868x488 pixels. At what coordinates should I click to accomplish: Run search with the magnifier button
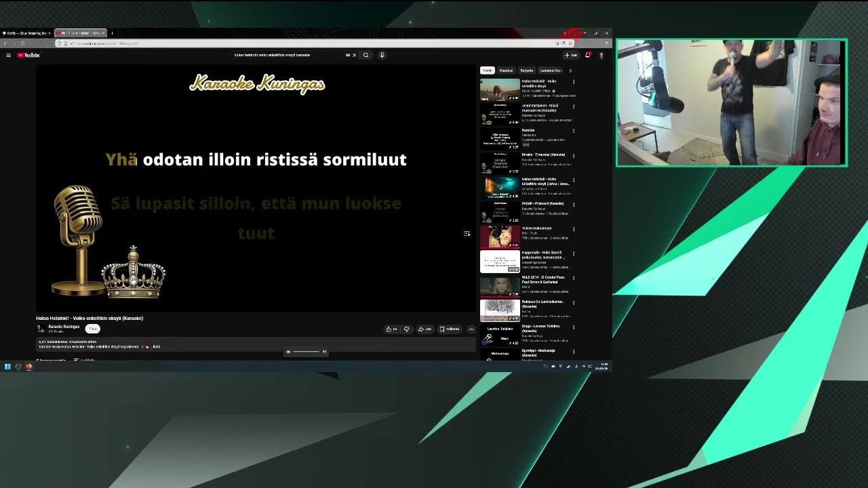coord(366,55)
